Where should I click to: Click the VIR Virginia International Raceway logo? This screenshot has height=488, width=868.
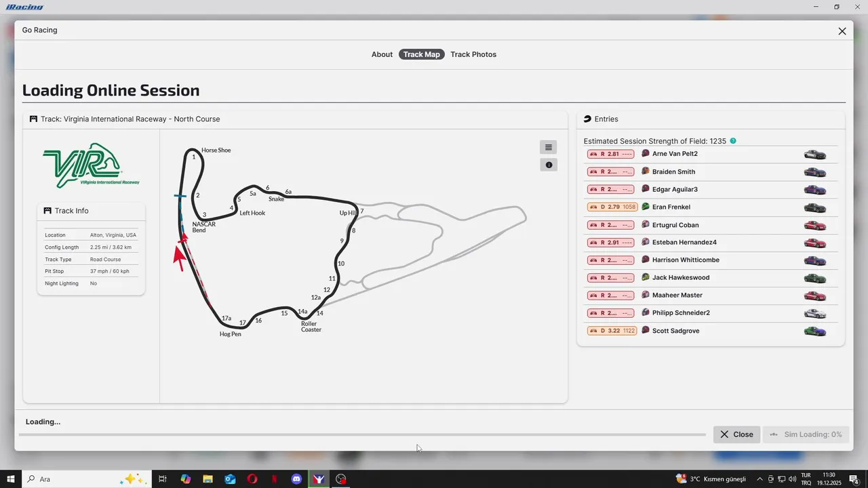tap(91, 165)
